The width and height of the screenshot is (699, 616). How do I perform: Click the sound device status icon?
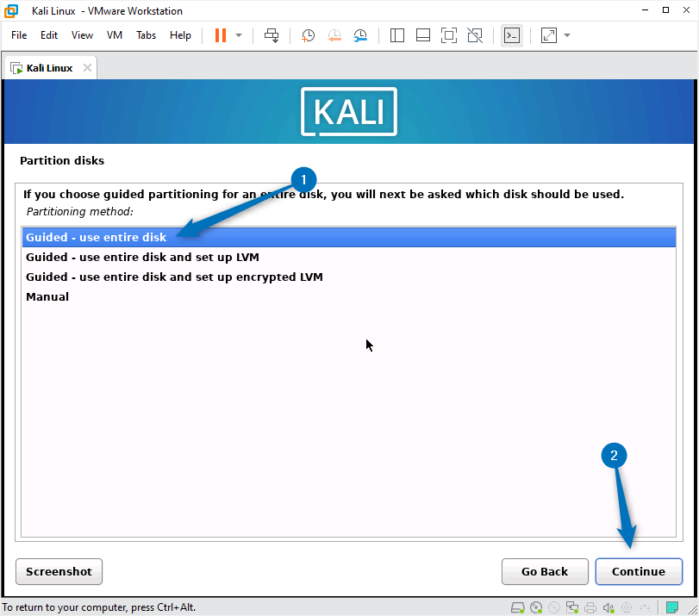point(608,607)
